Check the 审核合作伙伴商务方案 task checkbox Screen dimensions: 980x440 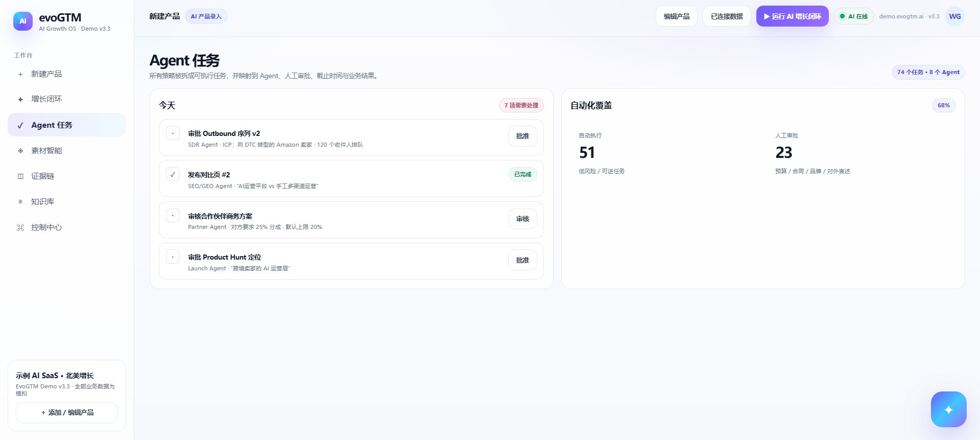tap(173, 216)
